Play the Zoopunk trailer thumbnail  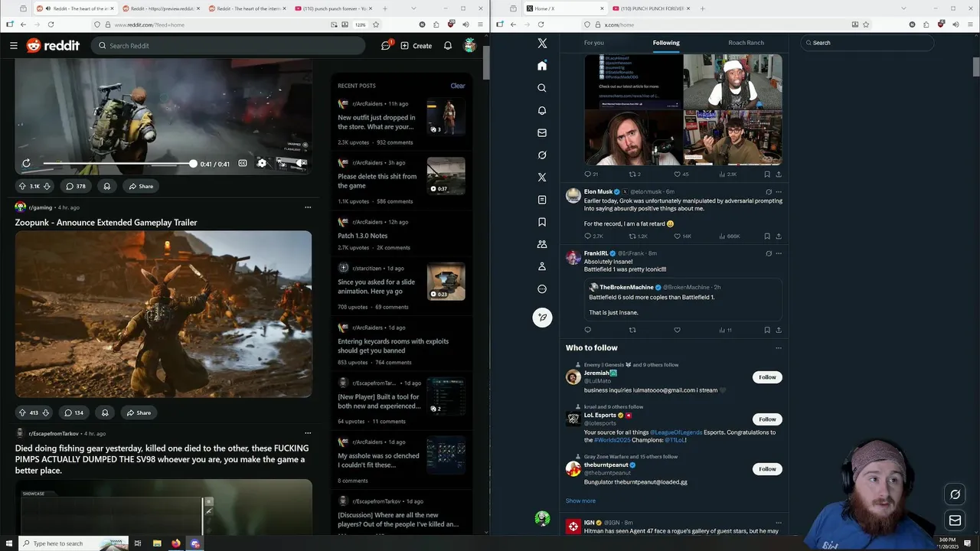pyautogui.click(x=163, y=315)
